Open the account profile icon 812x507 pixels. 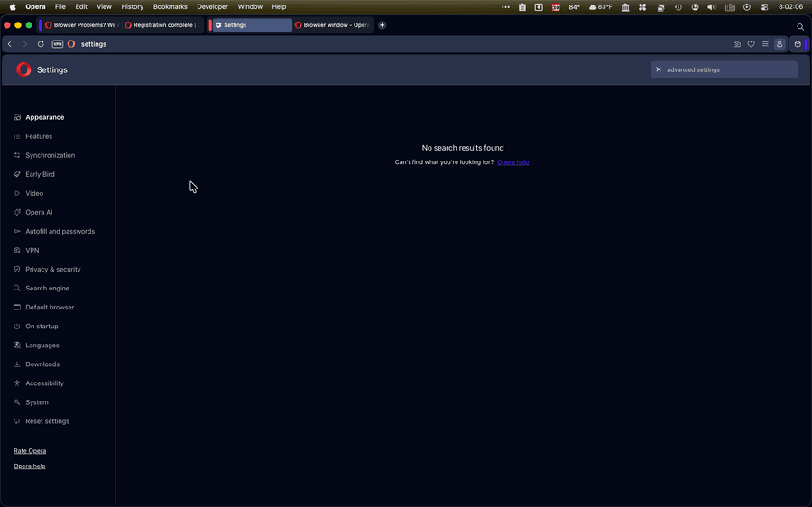pos(780,44)
